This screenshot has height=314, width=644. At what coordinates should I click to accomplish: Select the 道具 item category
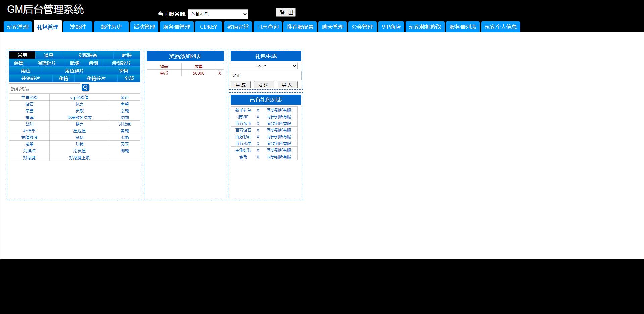(x=48, y=55)
